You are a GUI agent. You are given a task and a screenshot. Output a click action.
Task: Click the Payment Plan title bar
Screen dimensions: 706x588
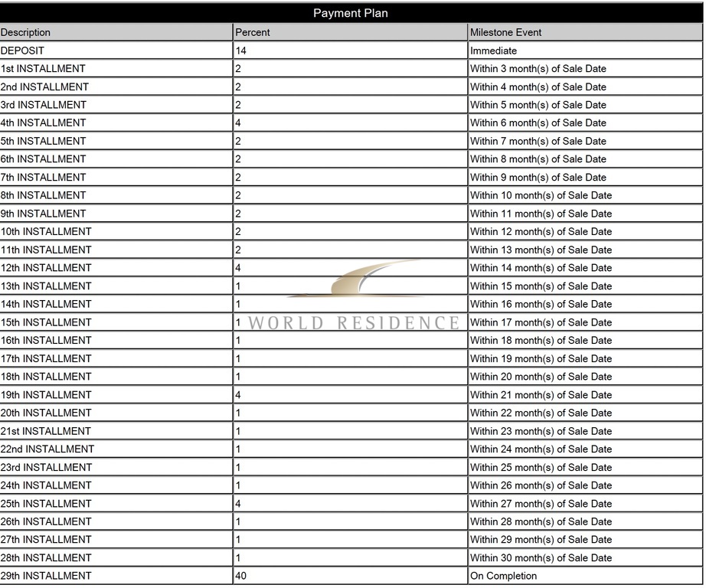coord(351,13)
